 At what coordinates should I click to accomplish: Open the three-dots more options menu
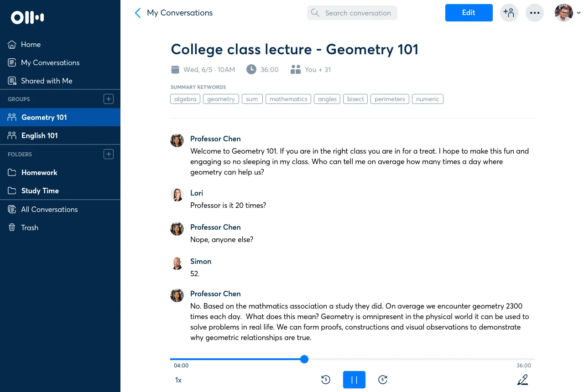535,13
